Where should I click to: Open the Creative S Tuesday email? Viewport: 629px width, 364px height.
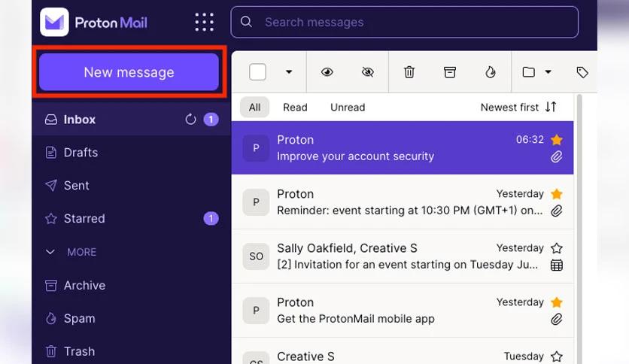[403, 351]
